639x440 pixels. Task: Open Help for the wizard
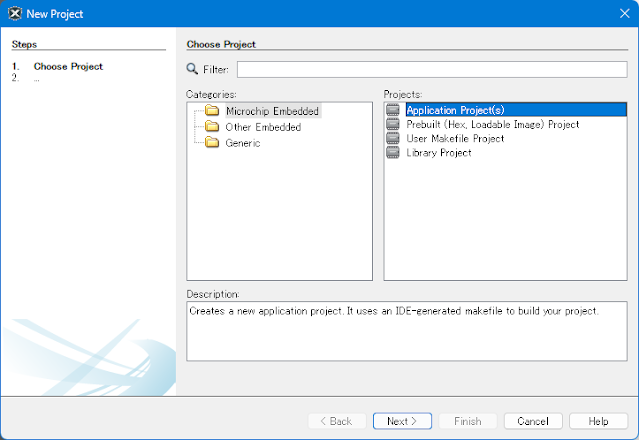point(598,421)
